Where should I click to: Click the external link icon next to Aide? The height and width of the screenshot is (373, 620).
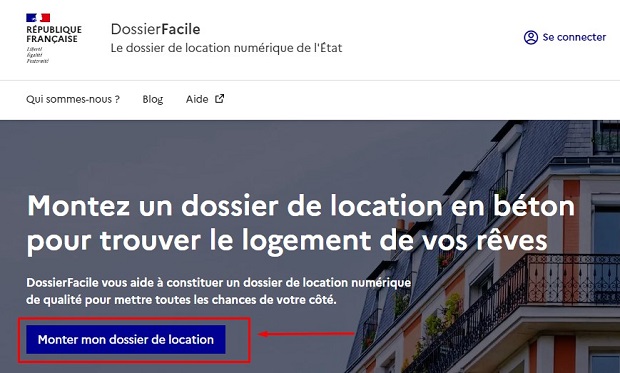point(219,98)
